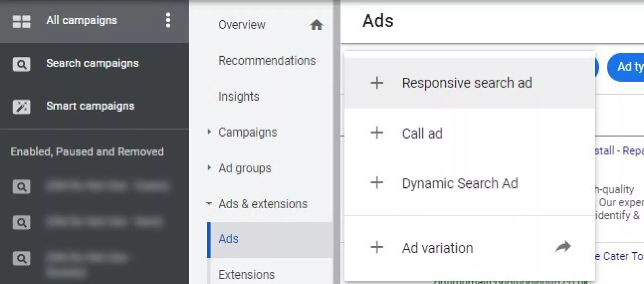Open the Recommendations page
644x284 pixels.
click(x=267, y=60)
